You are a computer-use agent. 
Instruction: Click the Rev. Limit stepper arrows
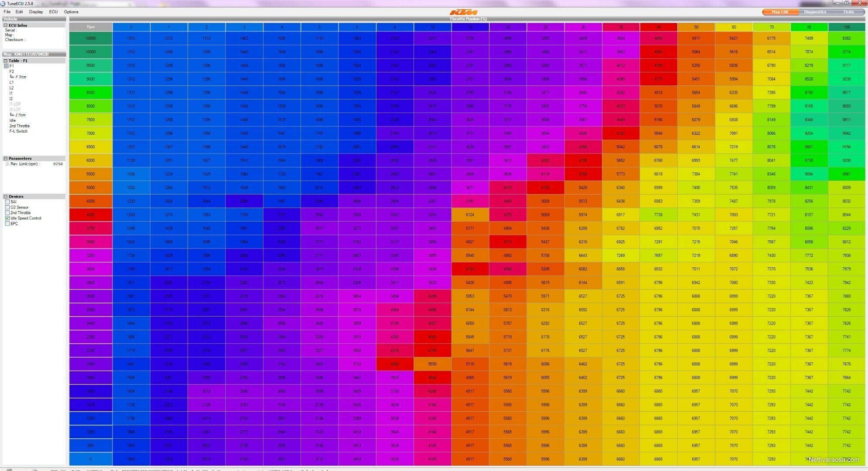pos(7,164)
